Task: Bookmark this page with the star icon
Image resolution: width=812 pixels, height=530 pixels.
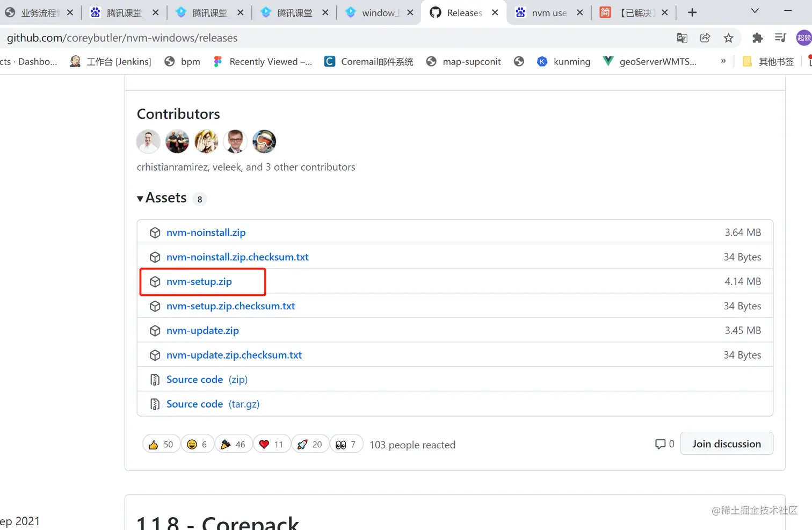Action: 728,38
